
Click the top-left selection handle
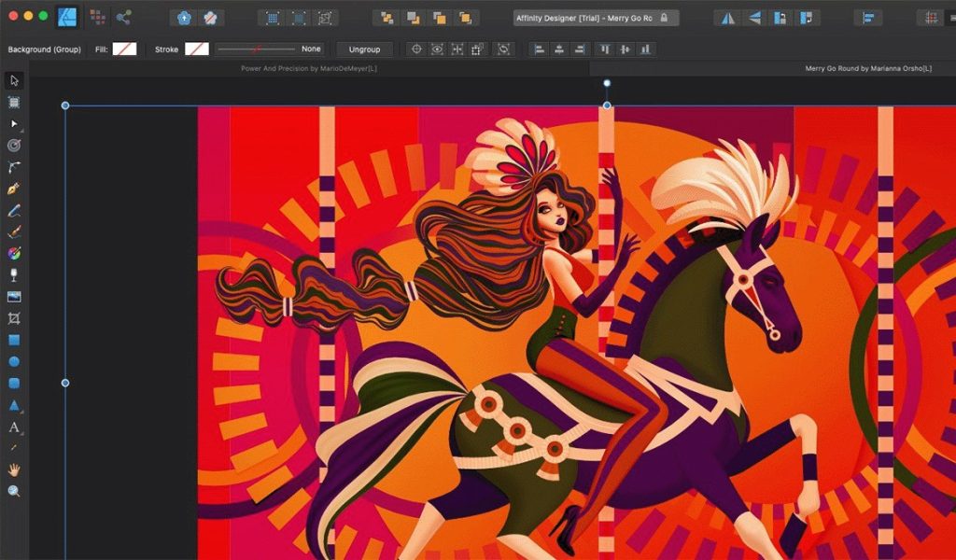click(x=65, y=105)
